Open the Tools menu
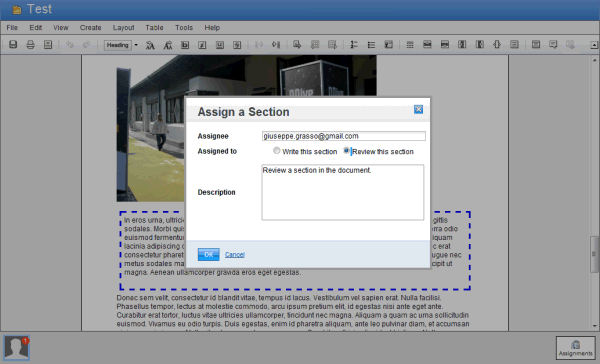 pyautogui.click(x=184, y=28)
